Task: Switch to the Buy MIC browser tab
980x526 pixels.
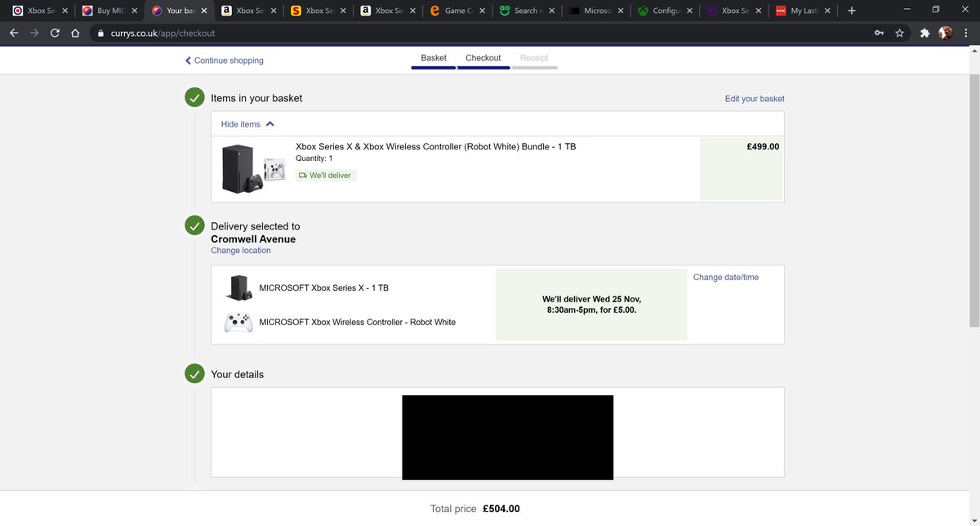Action: [109, 11]
